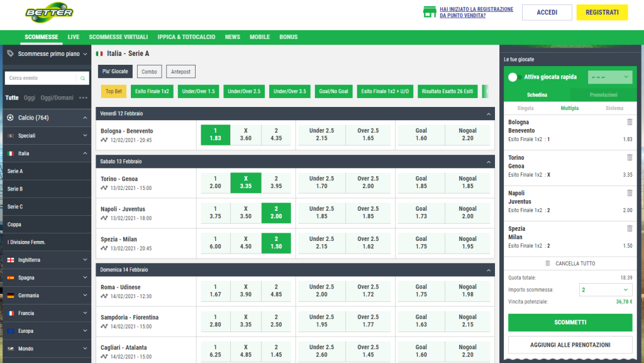Deselect odds 2 at 2.00 for Napoli - Juventus
644x363 pixels.
[276, 213]
